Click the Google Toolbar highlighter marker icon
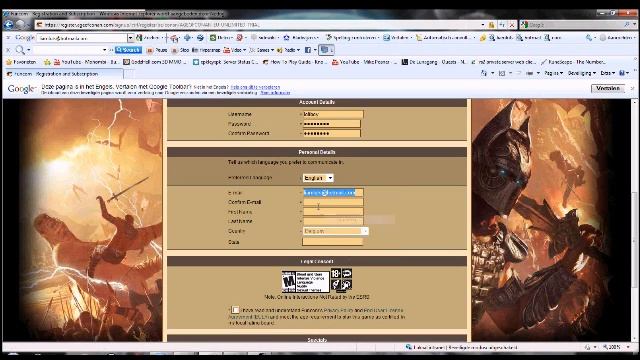This screenshot has width=640, height=360. coord(483,38)
